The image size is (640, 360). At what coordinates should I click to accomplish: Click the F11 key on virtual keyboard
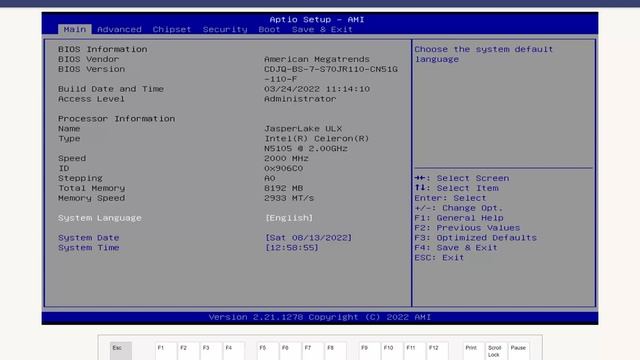[415, 351]
